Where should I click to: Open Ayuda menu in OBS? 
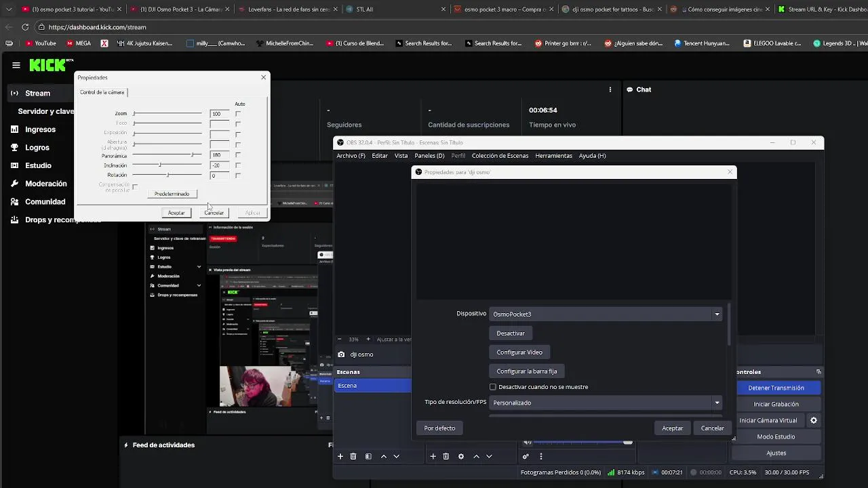[x=592, y=156]
